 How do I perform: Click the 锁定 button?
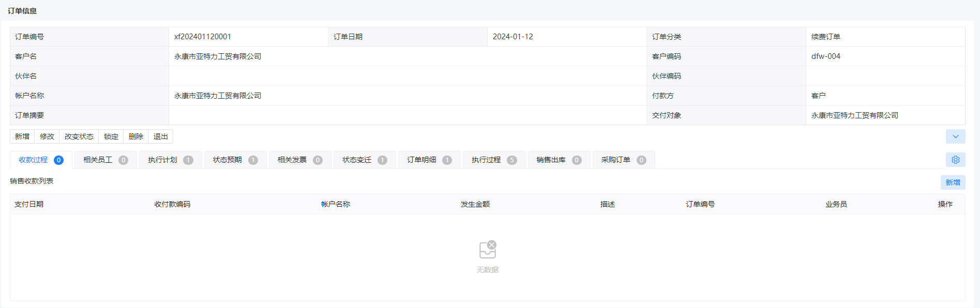coord(111,136)
